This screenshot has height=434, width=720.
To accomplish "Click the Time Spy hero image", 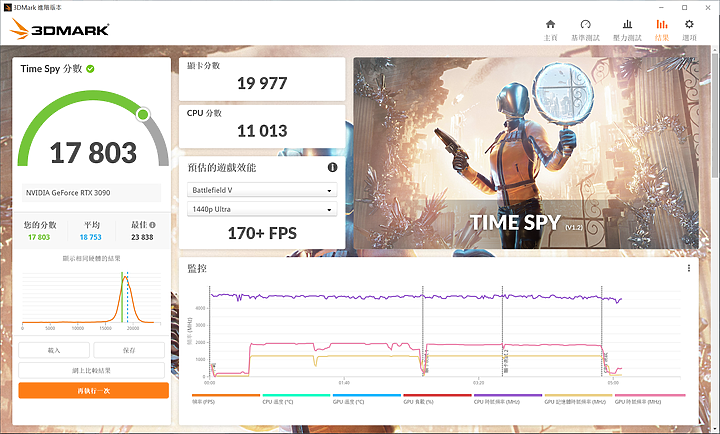I will click(526, 153).
